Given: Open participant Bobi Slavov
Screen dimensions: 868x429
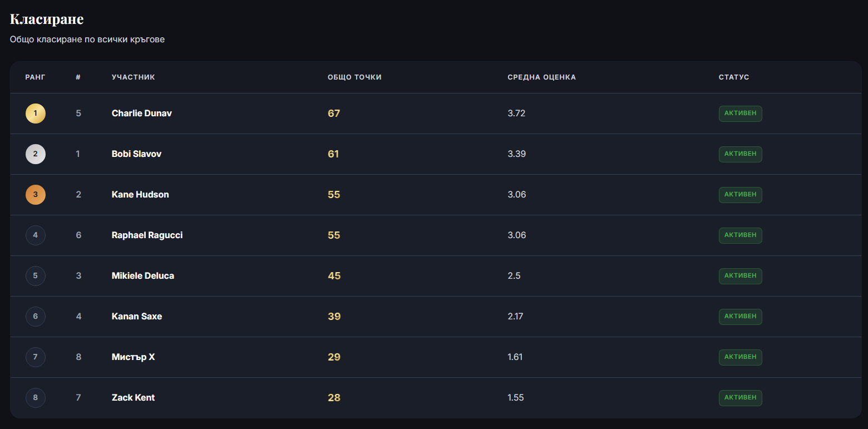Looking at the screenshot, I should click(136, 154).
